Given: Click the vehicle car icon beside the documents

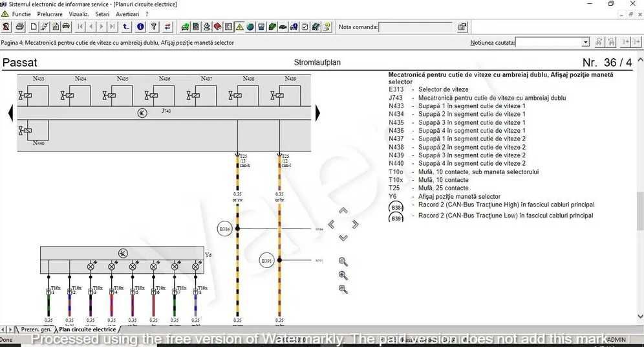Looking at the screenshot, I should pyautogui.click(x=66, y=27).
